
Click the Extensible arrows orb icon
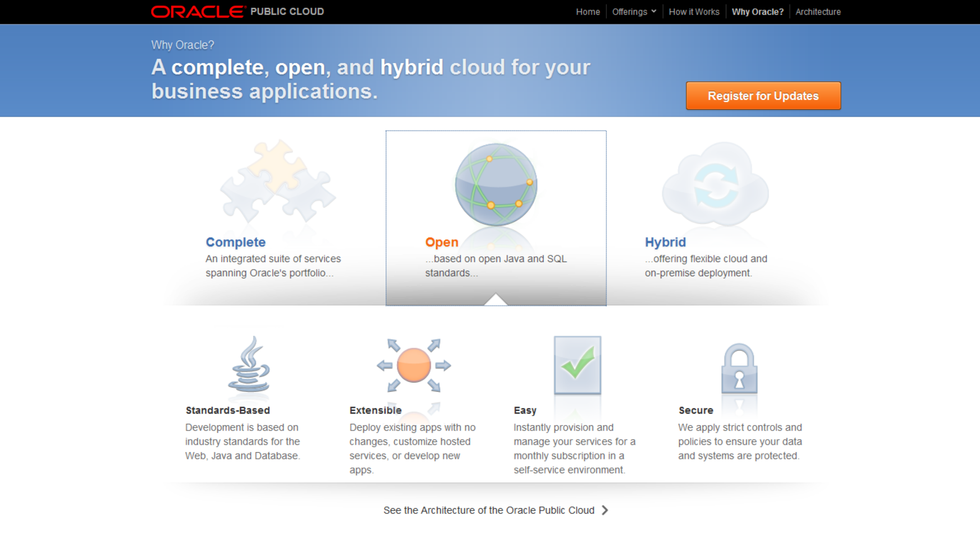414,365
